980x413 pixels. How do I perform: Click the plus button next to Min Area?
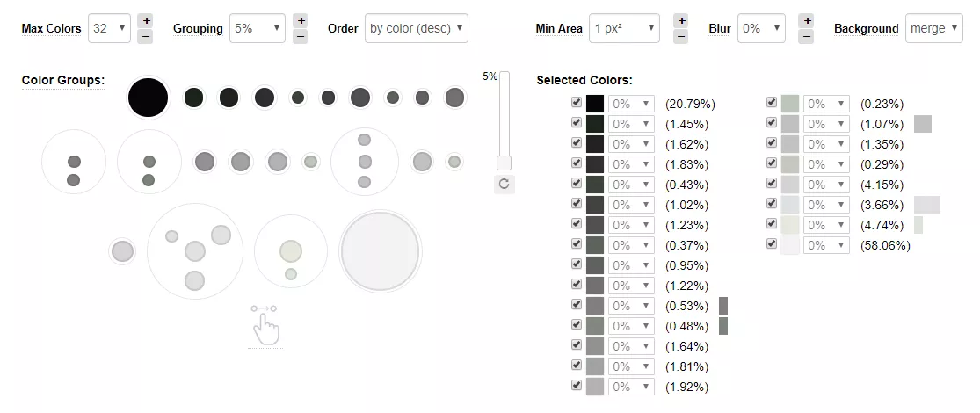click(x=680, y=20)
